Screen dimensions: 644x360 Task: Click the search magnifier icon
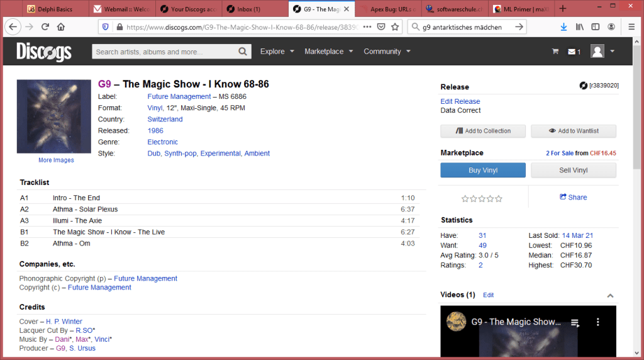point(243,52)
